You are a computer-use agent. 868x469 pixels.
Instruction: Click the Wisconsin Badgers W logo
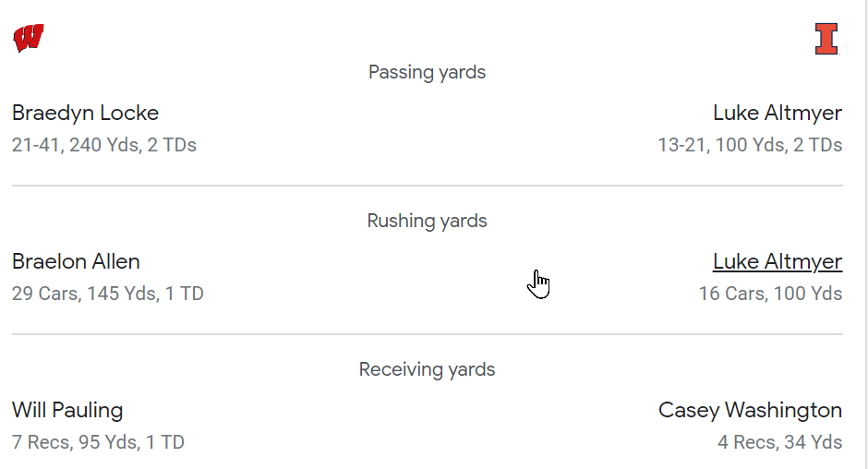click(x=29, y=39)
